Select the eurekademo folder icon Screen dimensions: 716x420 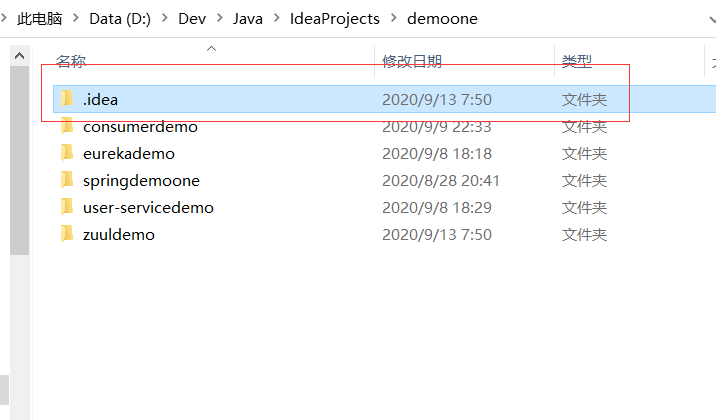click(67, 152)
